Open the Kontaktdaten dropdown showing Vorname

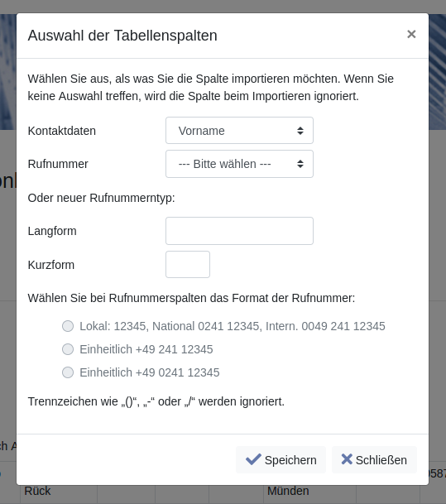click(x=239, y=131)
